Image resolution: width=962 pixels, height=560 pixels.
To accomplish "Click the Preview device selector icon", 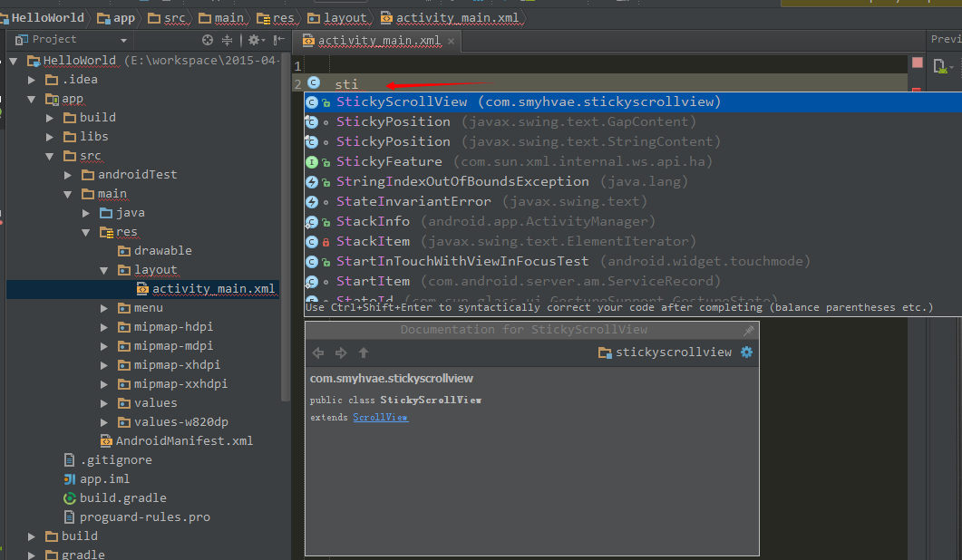I will 942,66.
